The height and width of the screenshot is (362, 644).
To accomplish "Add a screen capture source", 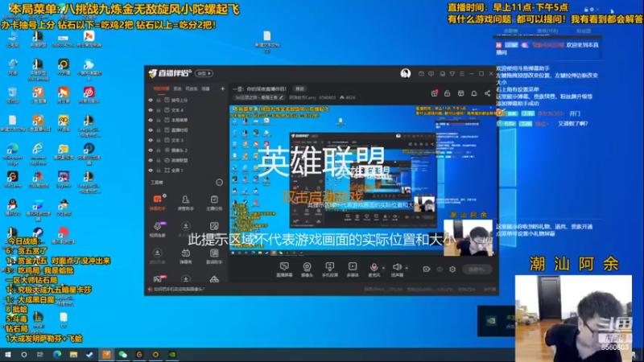I will pos(284,269).
